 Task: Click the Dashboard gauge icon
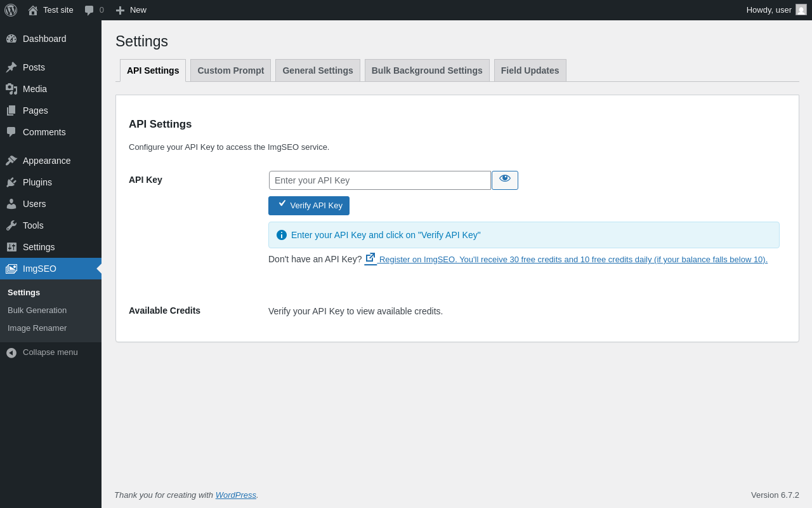coord(11,39)
